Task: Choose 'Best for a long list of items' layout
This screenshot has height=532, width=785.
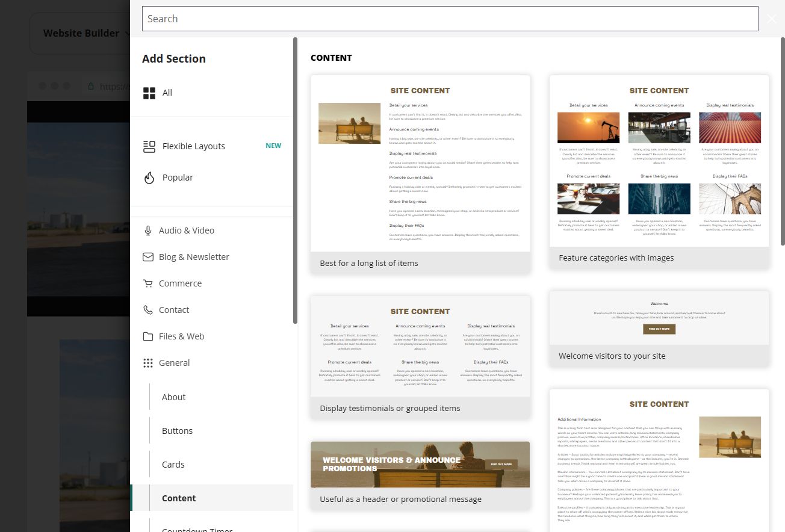Action: click(420, 175)
